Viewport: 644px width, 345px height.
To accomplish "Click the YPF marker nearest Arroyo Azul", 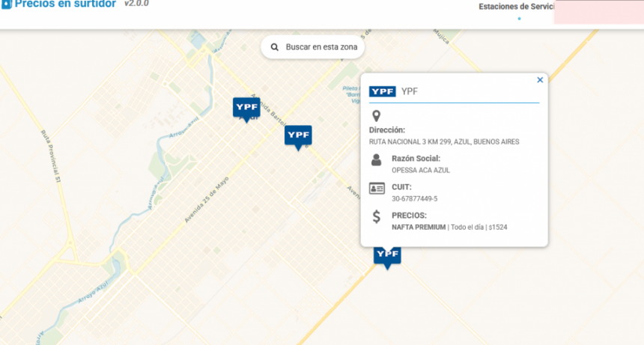I will coord(246,108).
